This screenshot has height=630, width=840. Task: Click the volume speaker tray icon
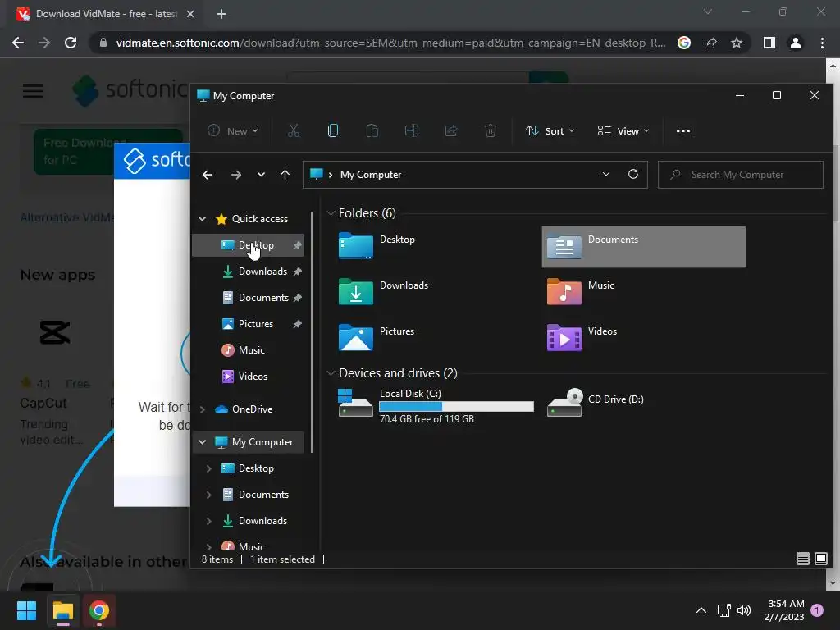(x=743, y=610)
